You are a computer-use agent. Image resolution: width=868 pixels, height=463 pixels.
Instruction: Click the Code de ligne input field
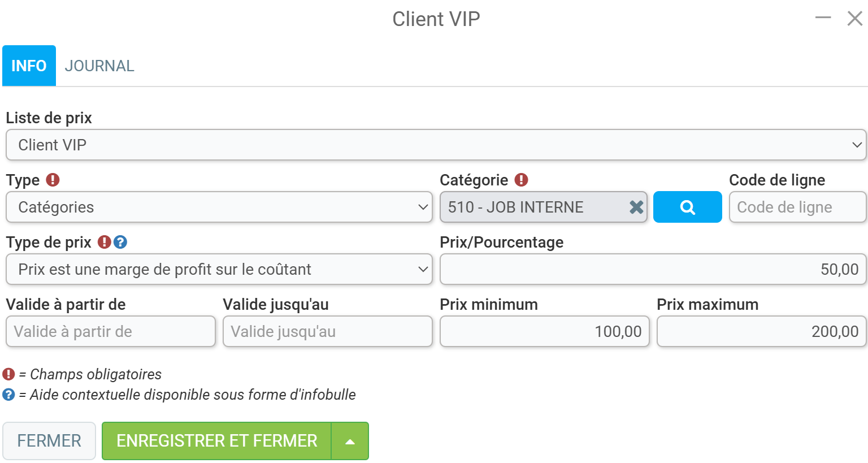click(x=797, y=207)
